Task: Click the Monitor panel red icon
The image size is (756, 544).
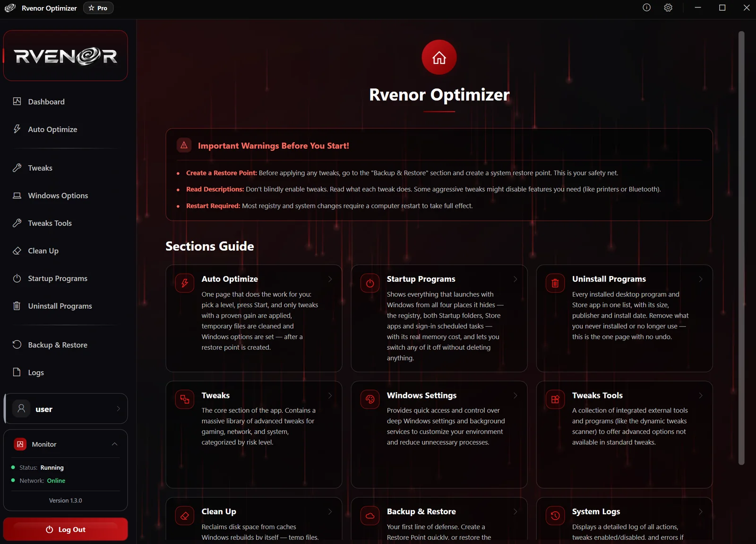Action: click(x=20, y=444)
